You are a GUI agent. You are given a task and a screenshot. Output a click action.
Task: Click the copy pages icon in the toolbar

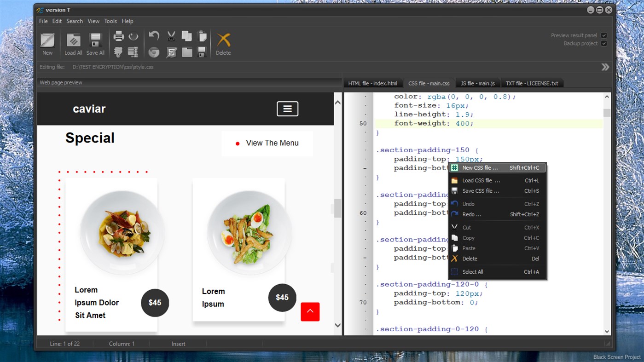pyautogui.click(x=187, y=36)
